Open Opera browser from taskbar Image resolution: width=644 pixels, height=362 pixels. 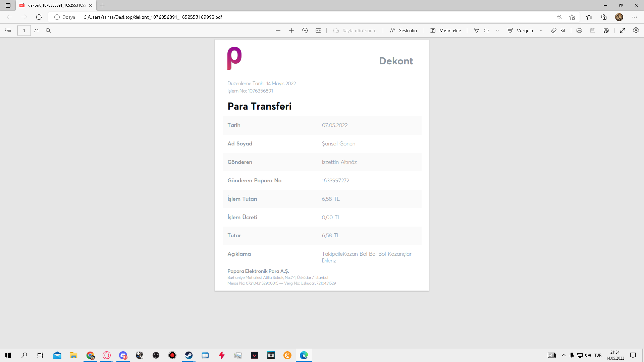[107, 355]
